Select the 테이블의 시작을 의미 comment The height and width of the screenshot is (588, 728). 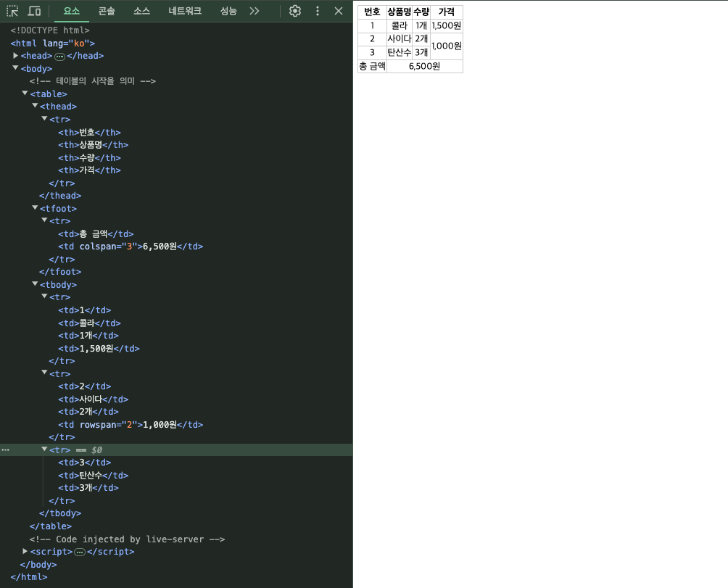(92, 80)
